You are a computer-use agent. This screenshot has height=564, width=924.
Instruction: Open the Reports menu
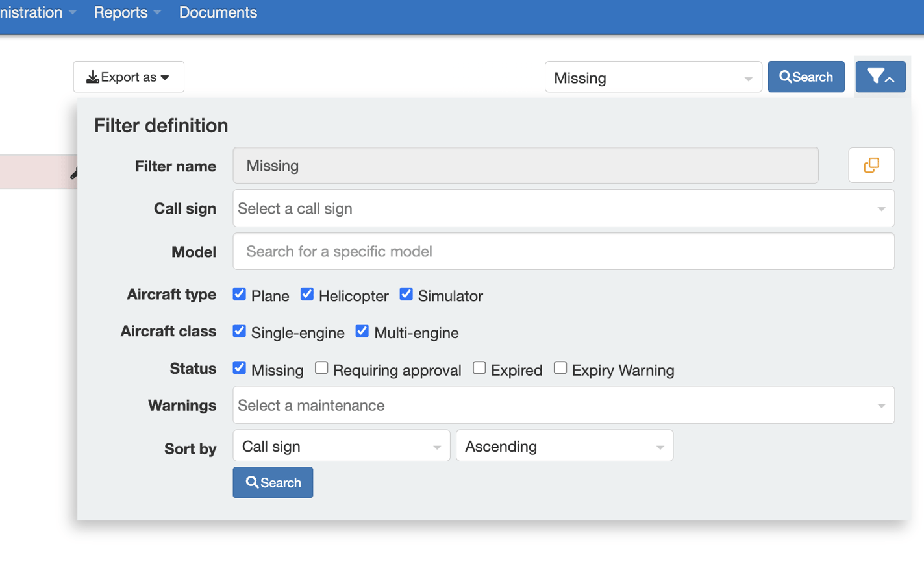coord(120,12)
